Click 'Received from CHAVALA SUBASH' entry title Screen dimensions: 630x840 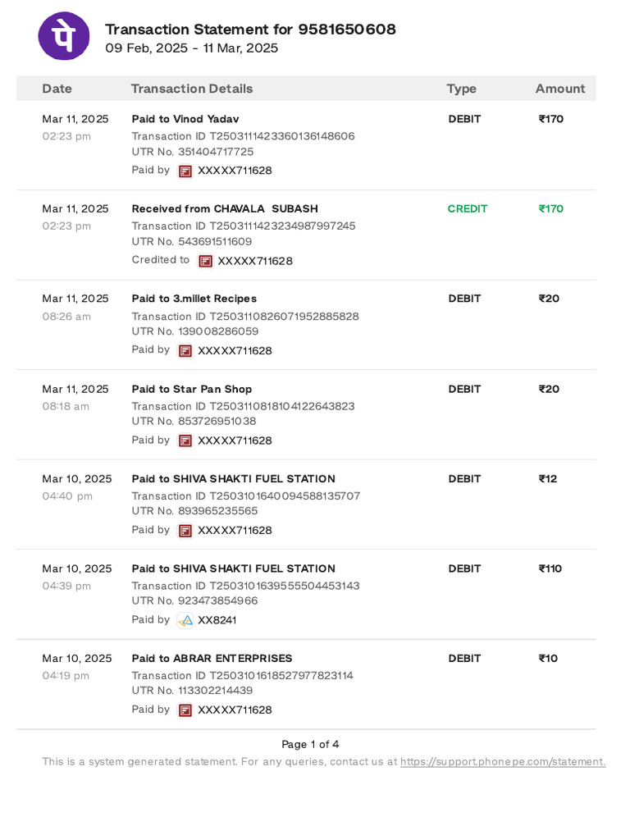[224, 208]
